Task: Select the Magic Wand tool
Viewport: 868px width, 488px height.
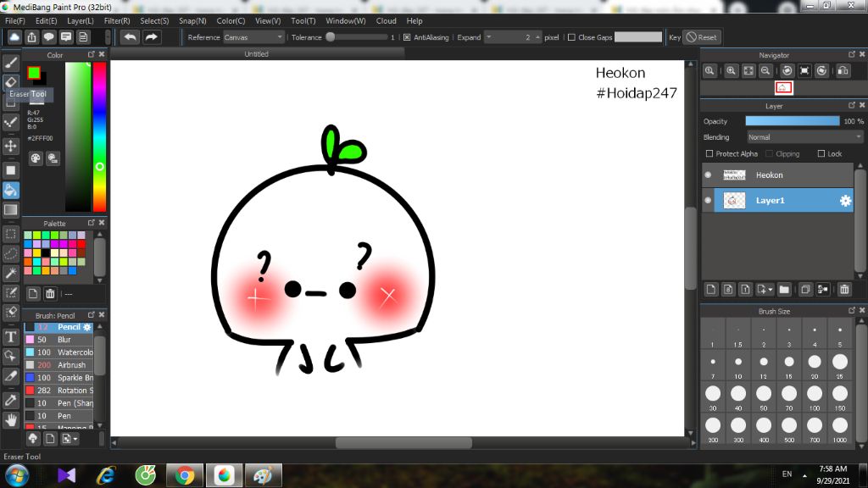Action: [x=10, y=273]
